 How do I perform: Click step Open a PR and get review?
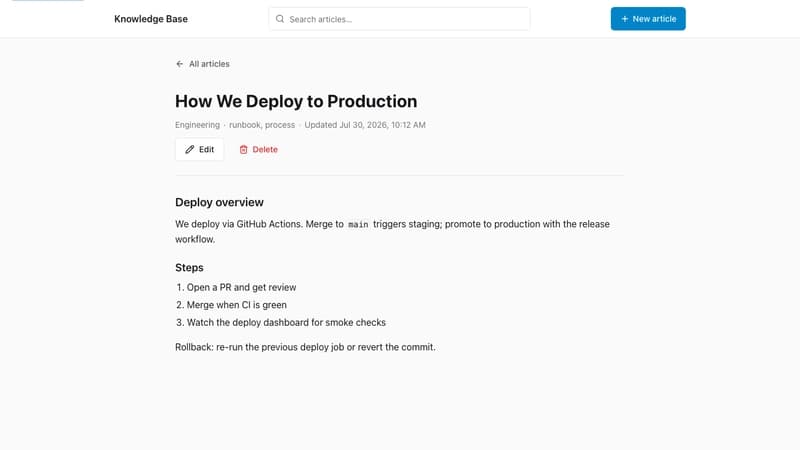point(241,287)
